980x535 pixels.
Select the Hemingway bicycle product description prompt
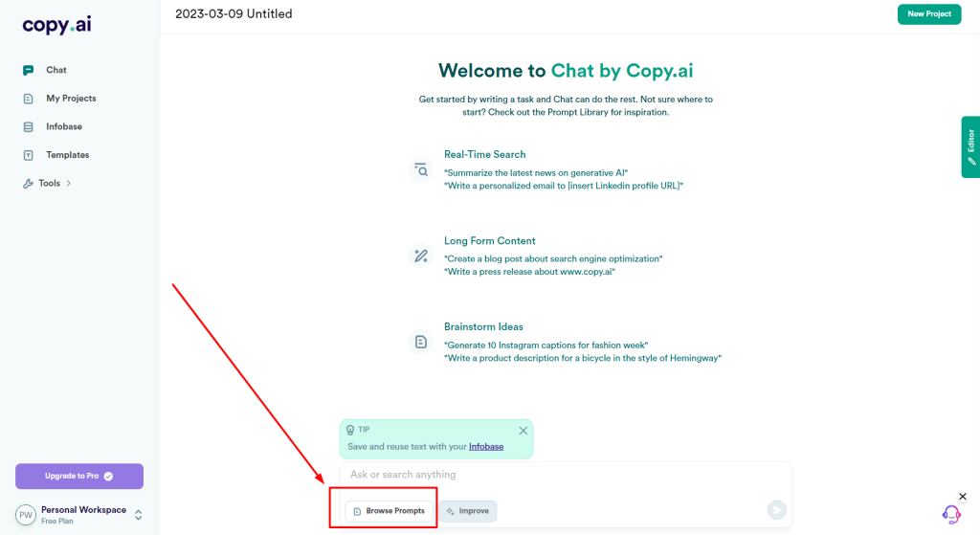coord(583,358)
